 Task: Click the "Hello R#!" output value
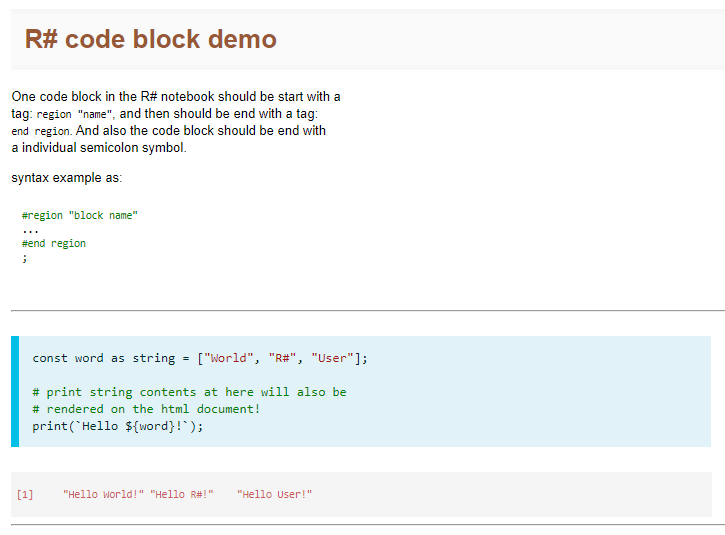[181, 494]
